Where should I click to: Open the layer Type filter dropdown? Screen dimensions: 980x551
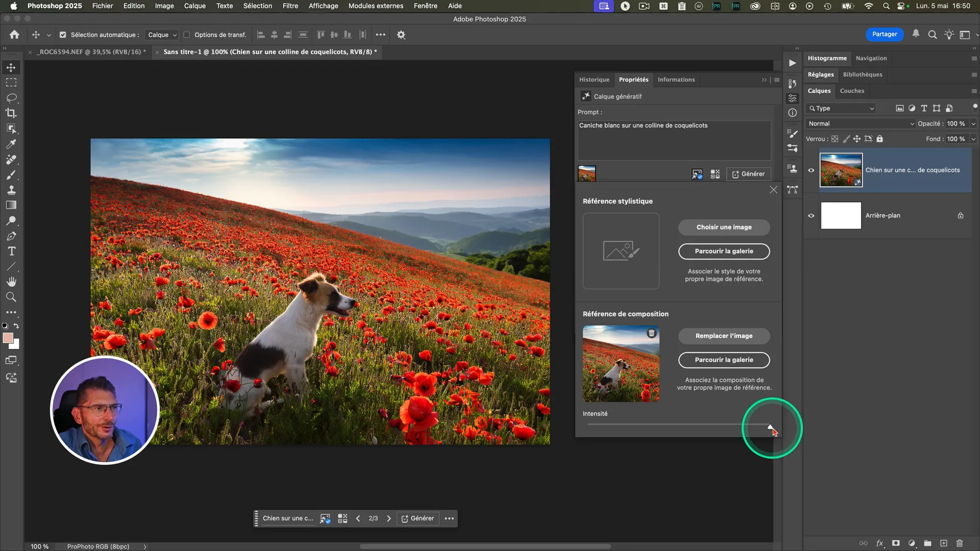point(841,108)
